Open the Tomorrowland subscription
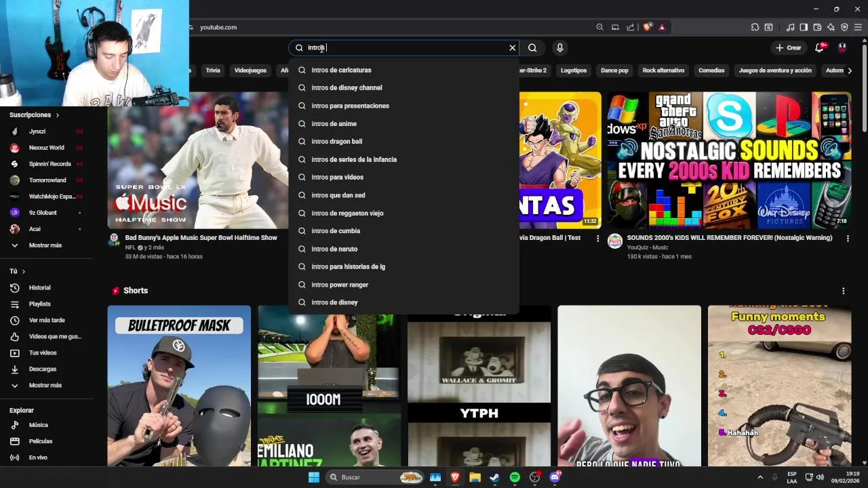This screenshot has width=868, height=488. pyautogui.click(x=46, y=180)
